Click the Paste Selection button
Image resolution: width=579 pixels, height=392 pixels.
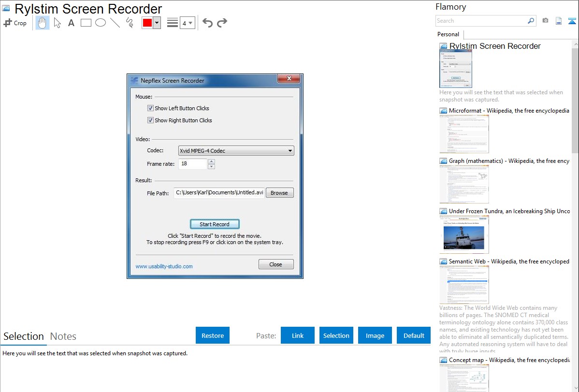click(x=336, y=335)
